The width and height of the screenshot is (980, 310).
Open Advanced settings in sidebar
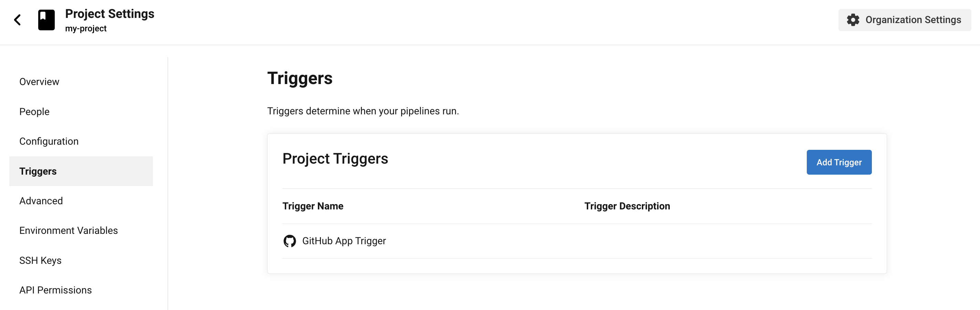41,201
